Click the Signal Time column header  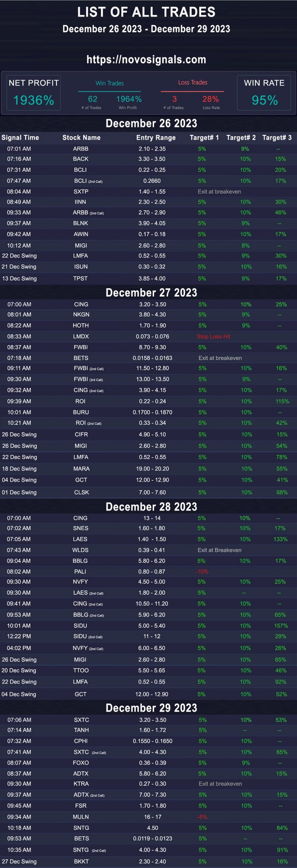pos(20,138)
